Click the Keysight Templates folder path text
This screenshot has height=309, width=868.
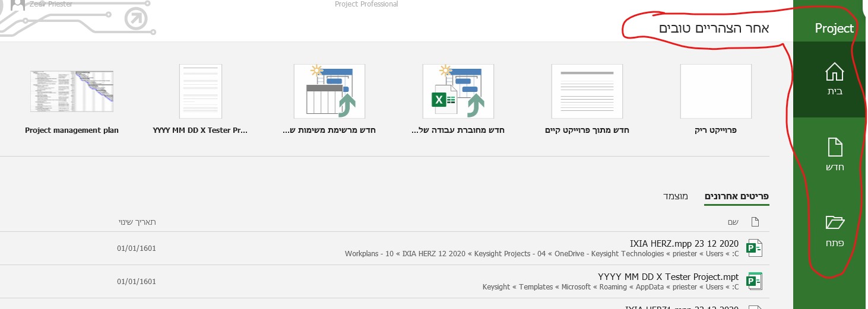click(611, 287)
